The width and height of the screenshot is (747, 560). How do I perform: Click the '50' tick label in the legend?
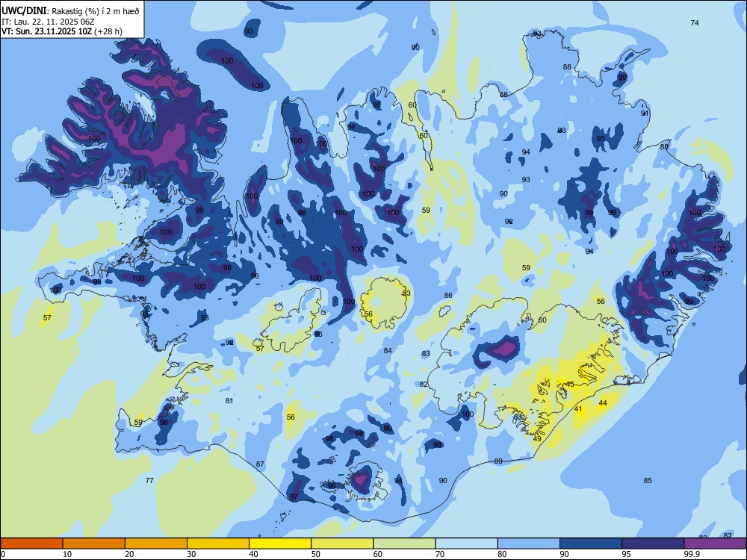316,554
